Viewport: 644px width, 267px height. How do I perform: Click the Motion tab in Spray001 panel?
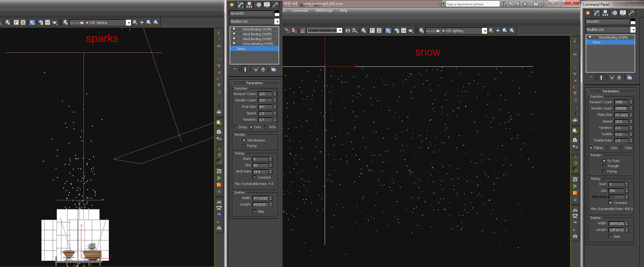[258, 5]
